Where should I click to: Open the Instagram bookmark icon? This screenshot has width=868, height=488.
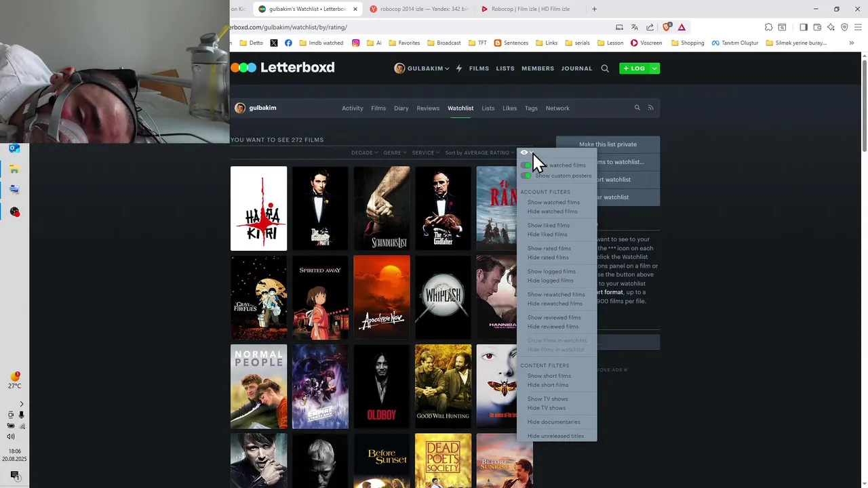pos(355,43)
